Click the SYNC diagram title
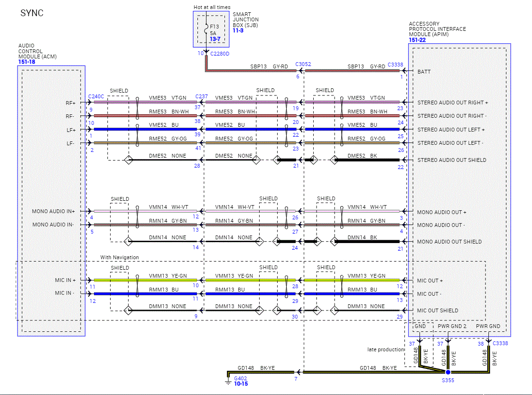This screenshot has width=532, height=395. (x=32, y=13)
